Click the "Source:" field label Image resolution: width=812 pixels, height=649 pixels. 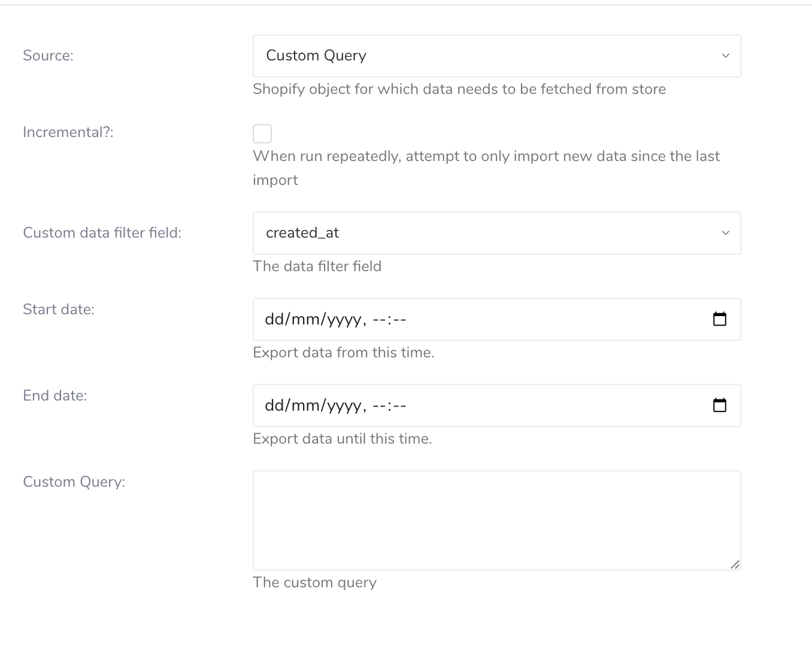click(48, 56)
